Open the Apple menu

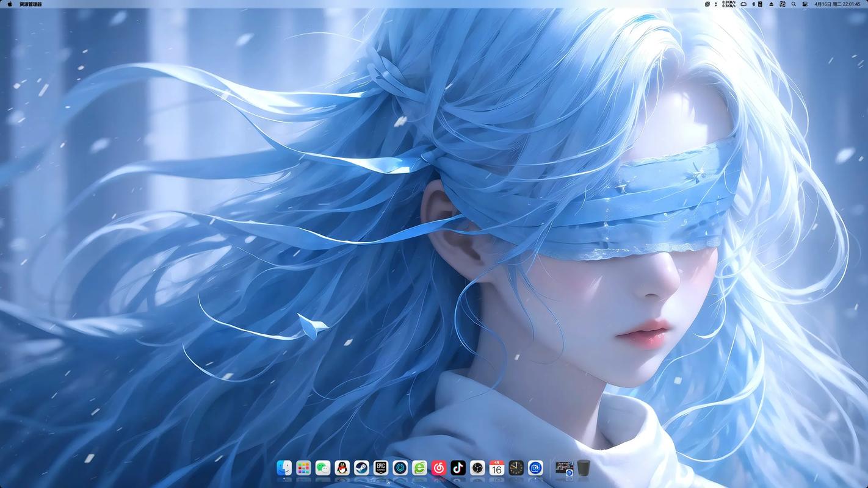click(x=10, y=4)
